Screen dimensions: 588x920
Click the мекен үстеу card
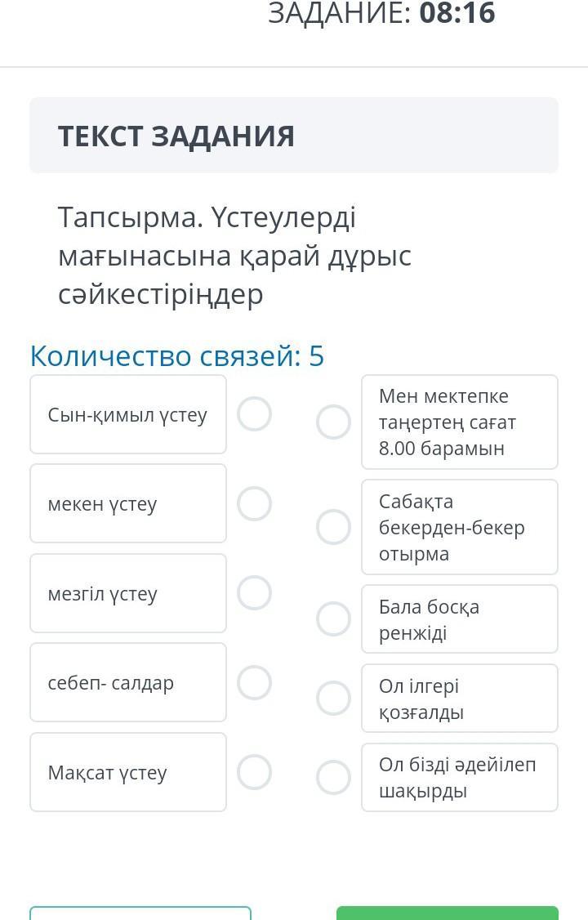click(x=128, y=503)
